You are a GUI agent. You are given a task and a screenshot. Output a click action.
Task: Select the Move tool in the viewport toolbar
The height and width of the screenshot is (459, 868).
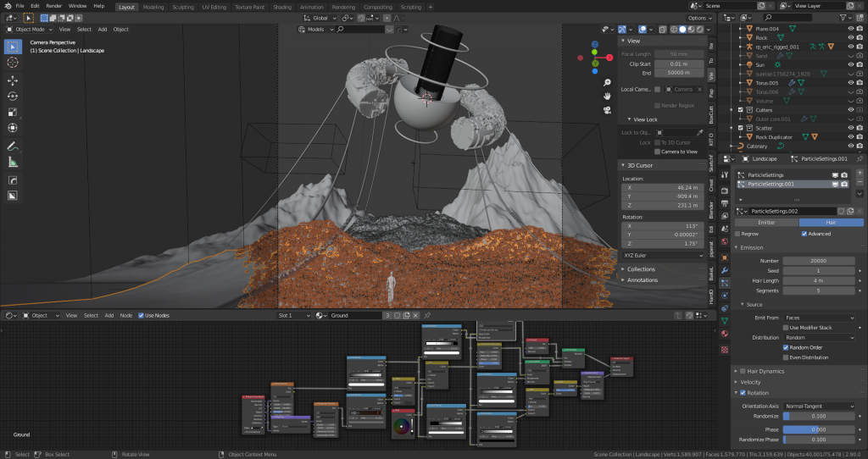coord(14,80)
